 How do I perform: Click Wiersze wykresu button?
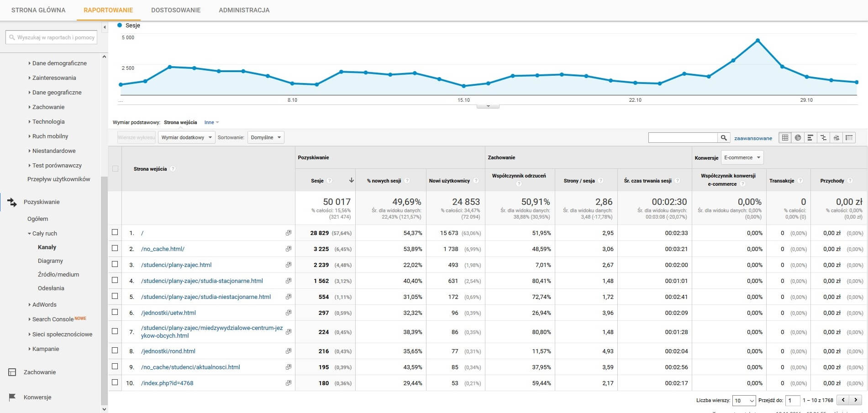click(137, 137)
